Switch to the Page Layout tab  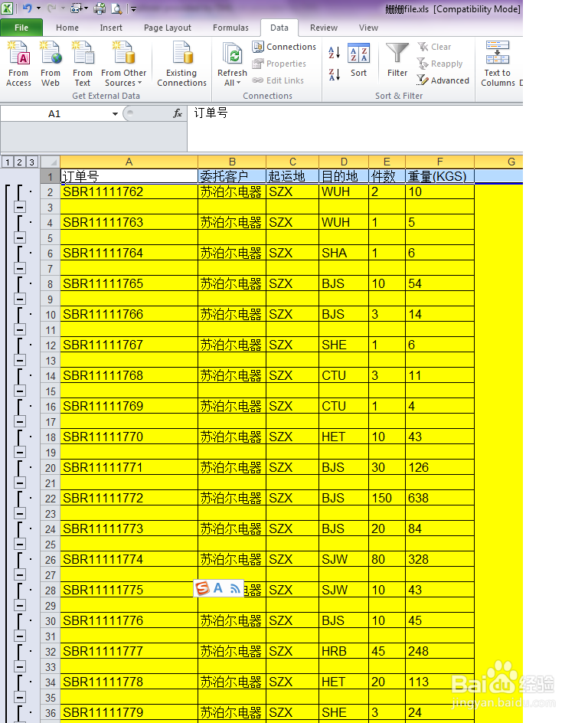(x=167, y=28)
